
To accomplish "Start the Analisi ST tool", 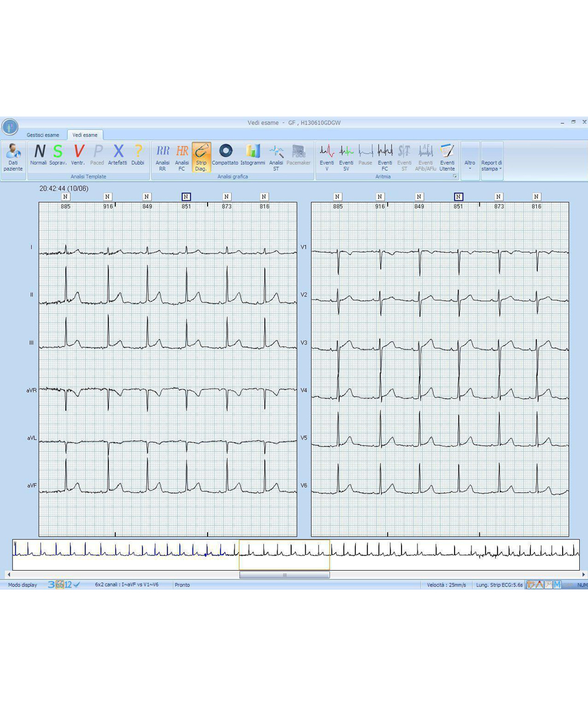I will coord(276,156).
